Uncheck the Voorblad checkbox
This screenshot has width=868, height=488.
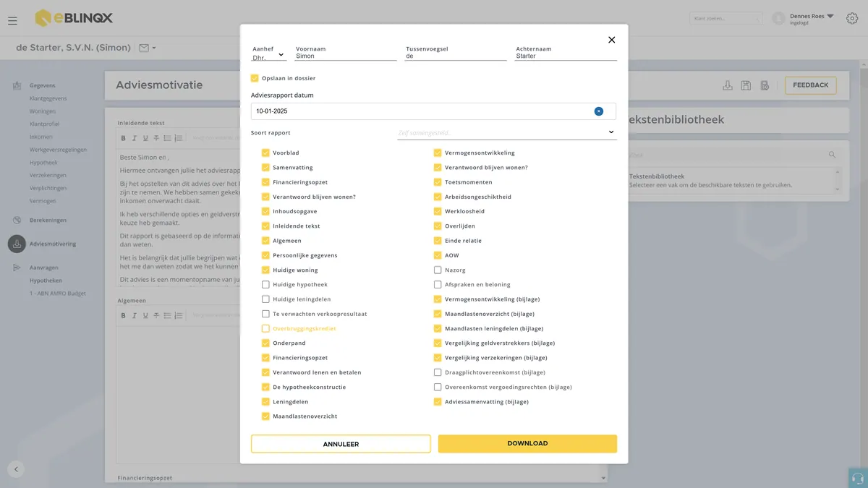coord(265,153)
